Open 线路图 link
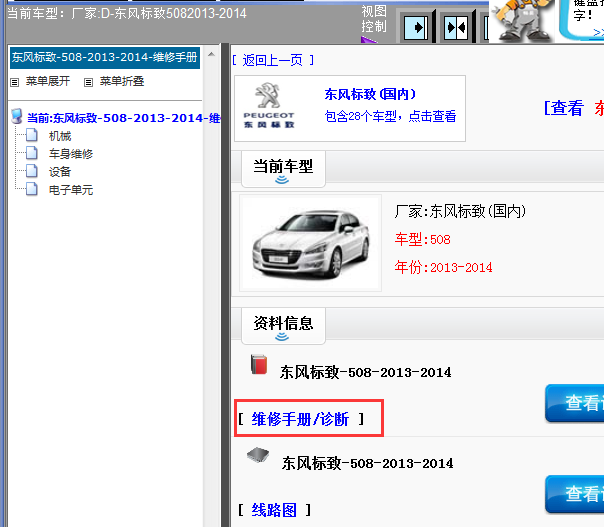 pyautogui.click(x=274, y=510)
